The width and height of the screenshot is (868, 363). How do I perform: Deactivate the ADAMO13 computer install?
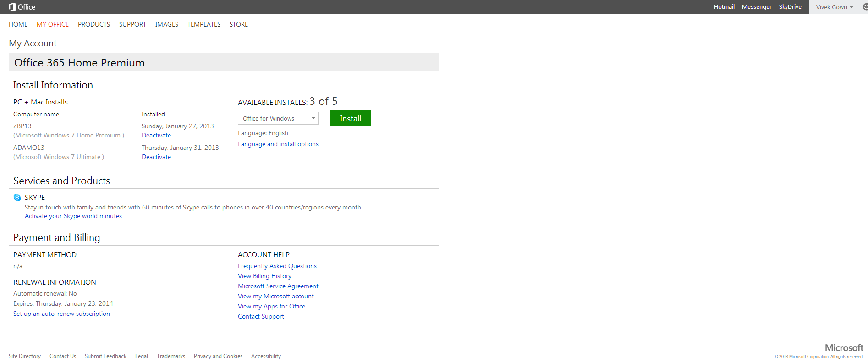[x=156, y=157]
